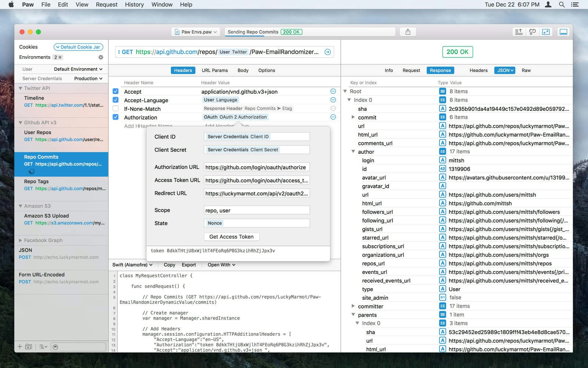Viewport: 588px width, 368px height.
Task: Click the list-upload icon in top-right toolbar
Action: pos(519,32)
